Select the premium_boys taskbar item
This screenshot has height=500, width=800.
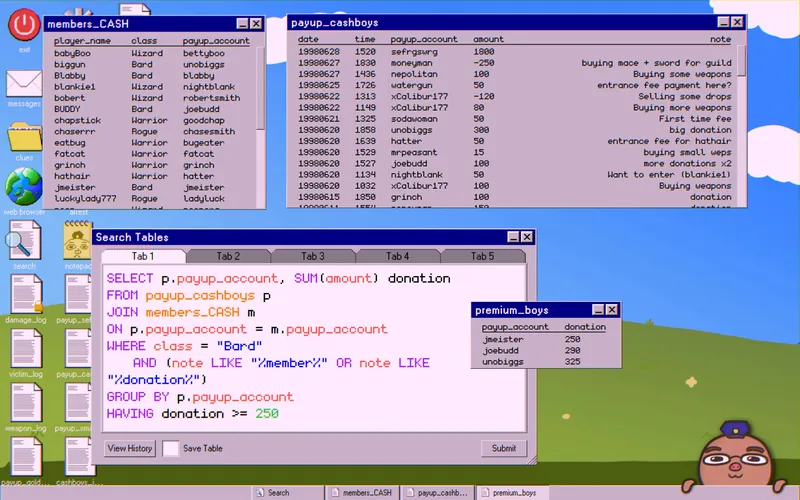tap(513, 493)
